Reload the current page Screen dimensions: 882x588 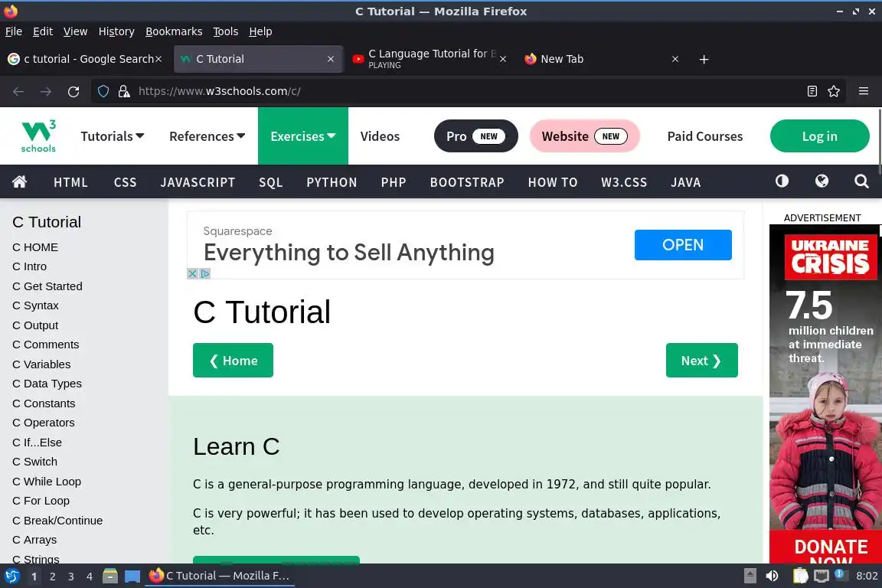[73, 91]
